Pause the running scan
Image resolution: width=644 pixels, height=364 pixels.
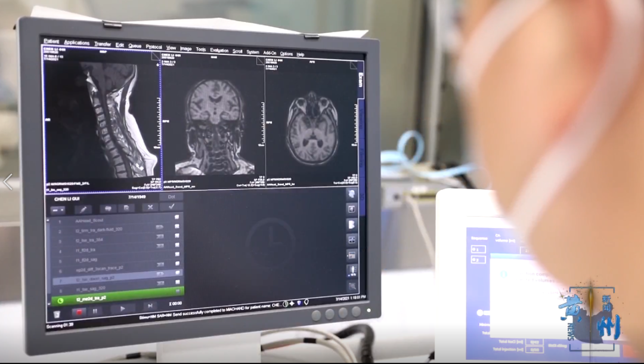pyautogui.click(x=95, y=311)
